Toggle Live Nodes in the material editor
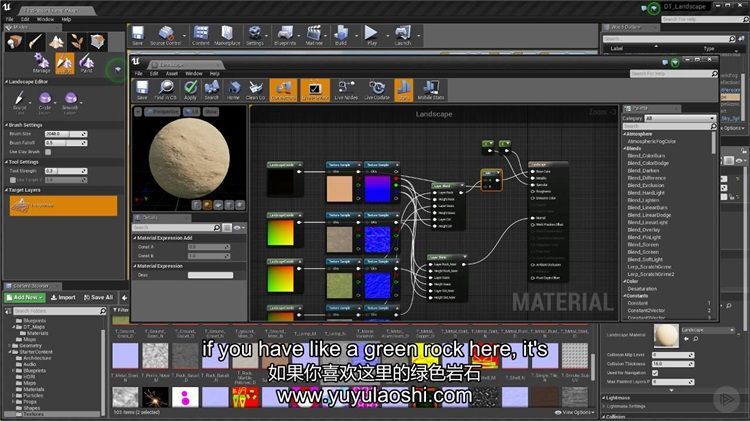Image resolution: width=750 pixels, height=421 pixels. point(346,90)
